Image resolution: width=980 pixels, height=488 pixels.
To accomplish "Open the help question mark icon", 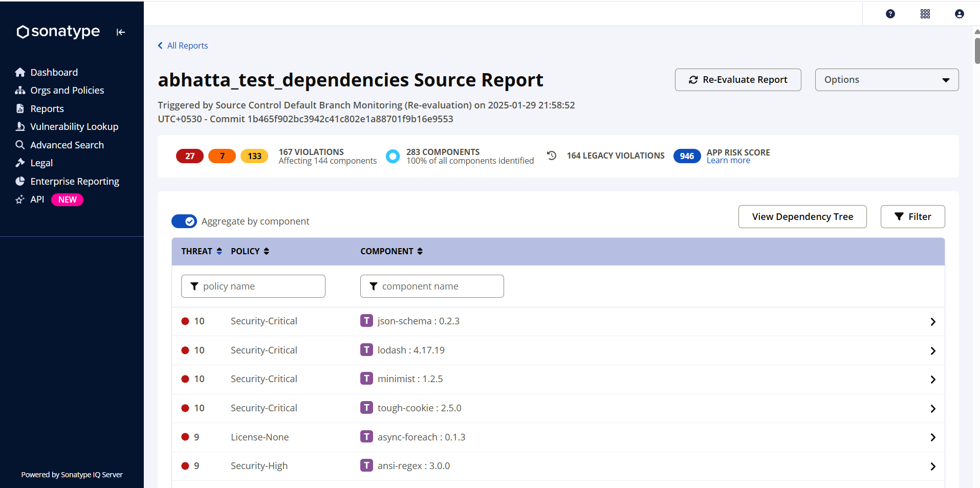I will 890,14.
